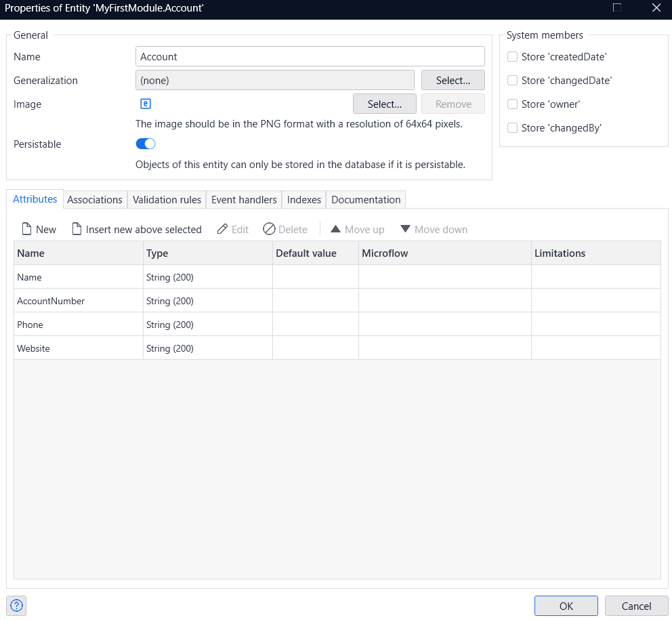Enable Store 'changedBy' checkbox

click(513, 128)
